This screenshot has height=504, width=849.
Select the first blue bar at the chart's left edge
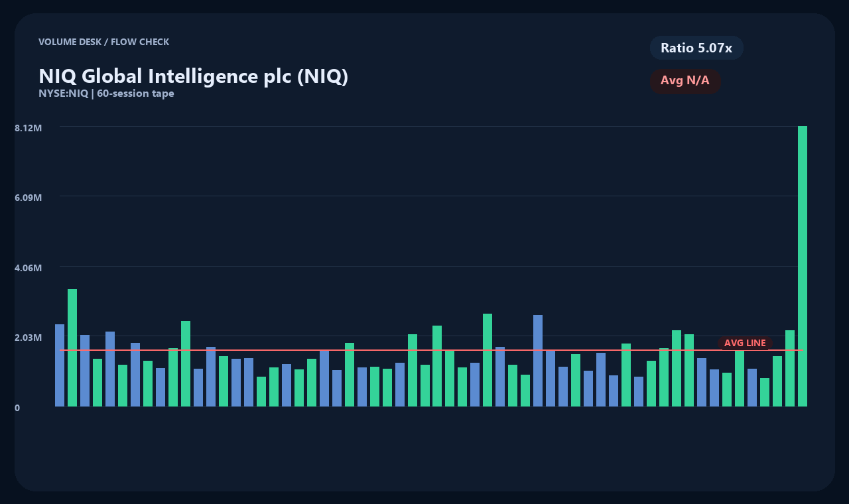(60, 365)
